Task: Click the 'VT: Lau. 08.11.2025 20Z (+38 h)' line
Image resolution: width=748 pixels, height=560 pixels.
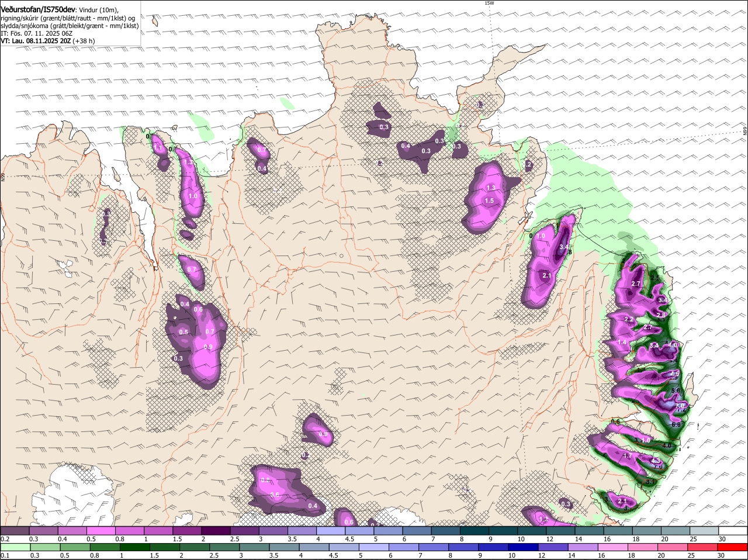Action: click(x=48, y=41)
